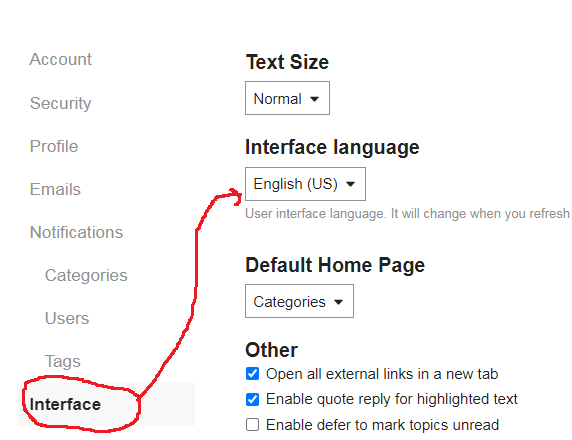Disable quote reply for highlighted text
572x440 pixels.
pyautogui.click(x=252, y=400)
